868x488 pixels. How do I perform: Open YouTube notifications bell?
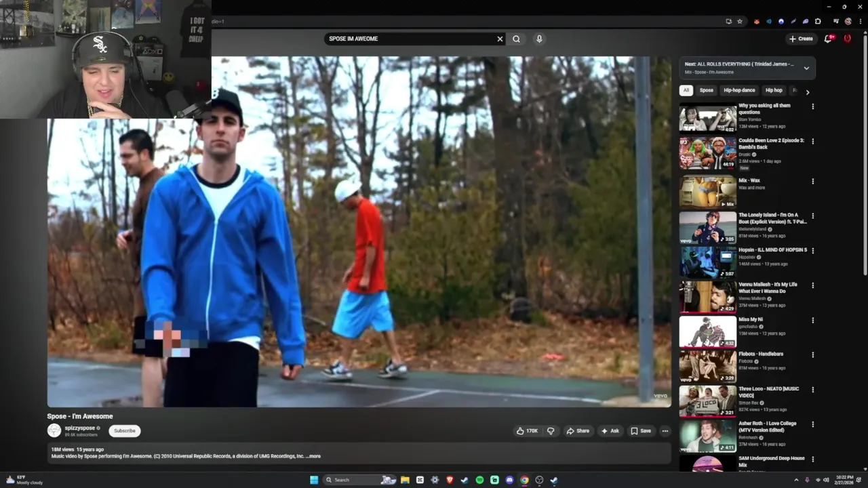click(827, 39)
